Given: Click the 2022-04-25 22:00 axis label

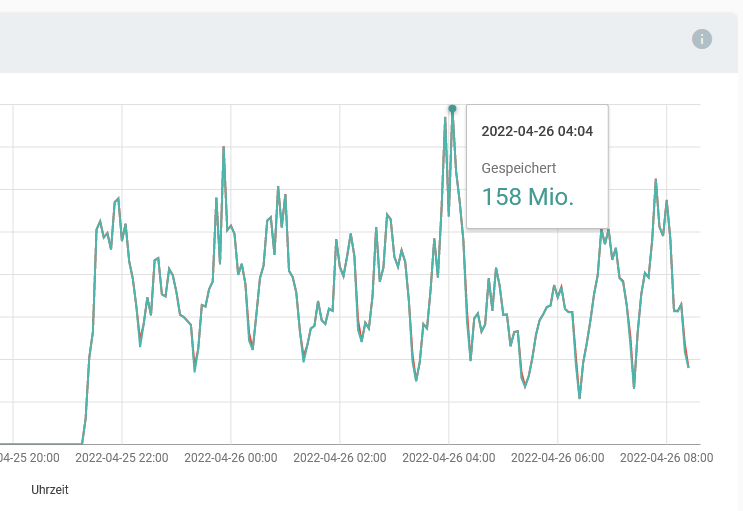Looking at the screenshot, I should [121, 457].
